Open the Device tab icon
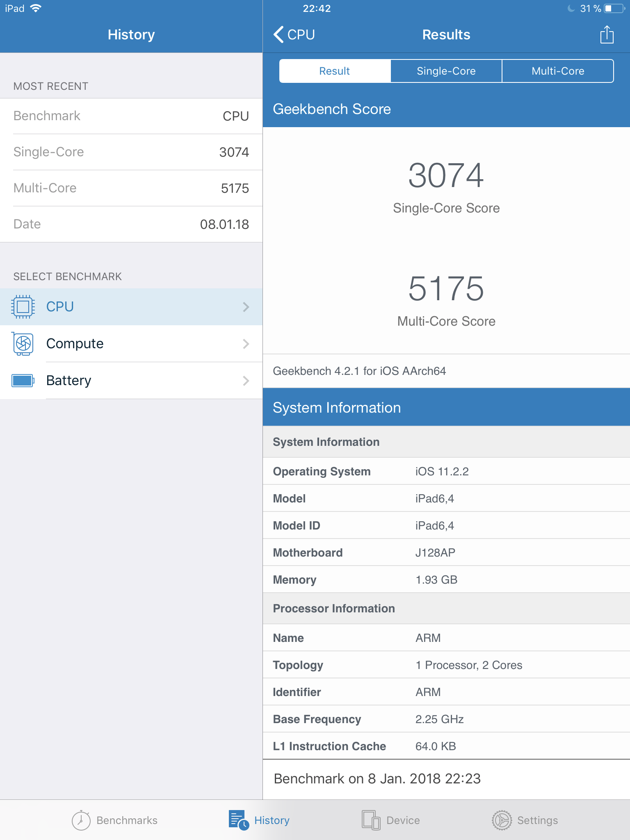The height and width of the screenshot is (840, 630). coord(371,820)
